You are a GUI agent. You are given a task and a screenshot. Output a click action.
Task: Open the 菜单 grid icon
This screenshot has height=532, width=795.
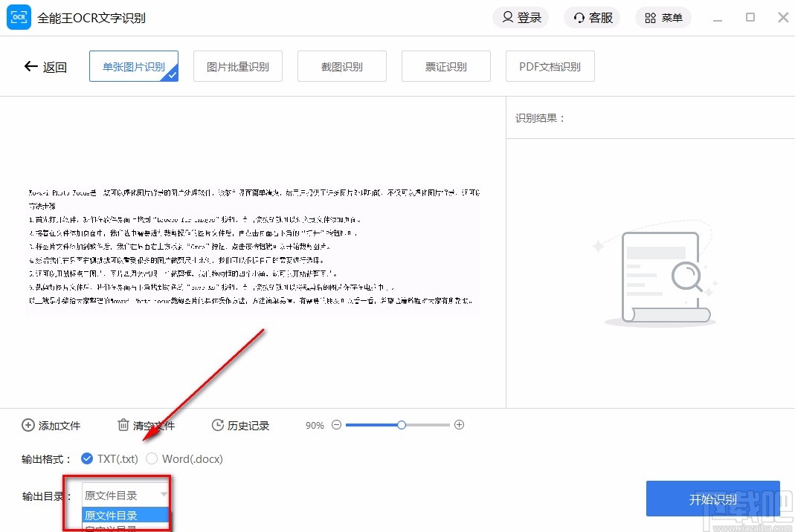tap(648, 18)
